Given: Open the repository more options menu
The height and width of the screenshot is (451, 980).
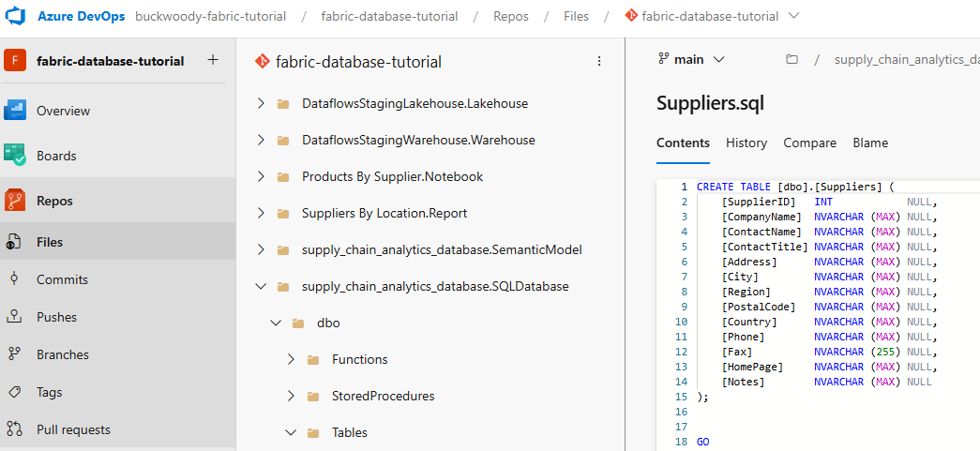Looking at the screenshot, I should [x=599, y=61].
